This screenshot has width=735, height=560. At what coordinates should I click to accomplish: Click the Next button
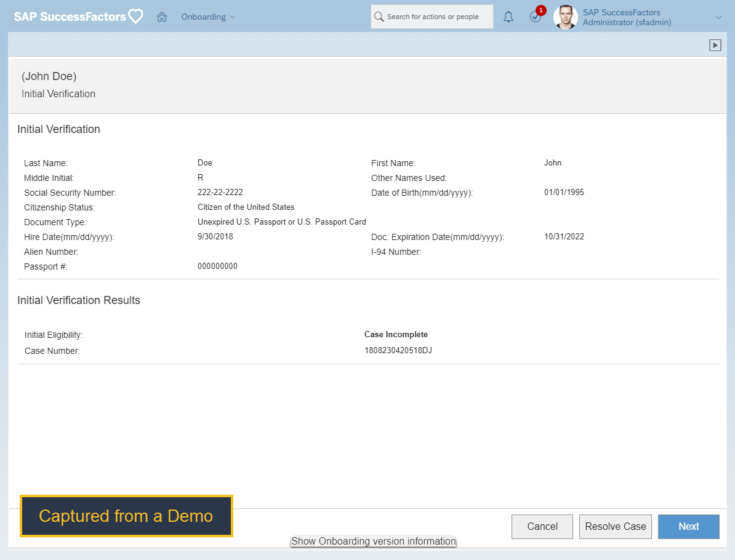(x=688, y=526)
